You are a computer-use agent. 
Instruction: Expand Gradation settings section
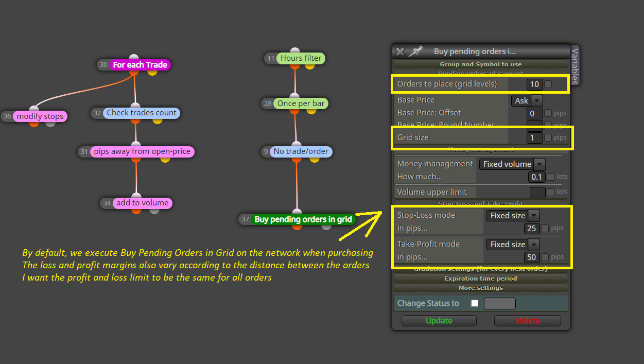(x=481, y=269)
